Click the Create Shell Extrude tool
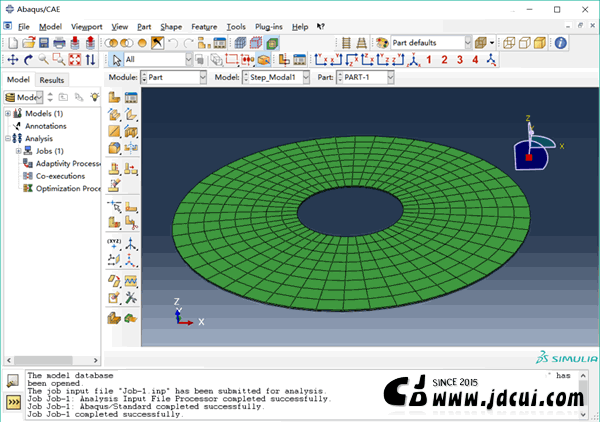Viewport: 600px width, 422px height. 131,114
